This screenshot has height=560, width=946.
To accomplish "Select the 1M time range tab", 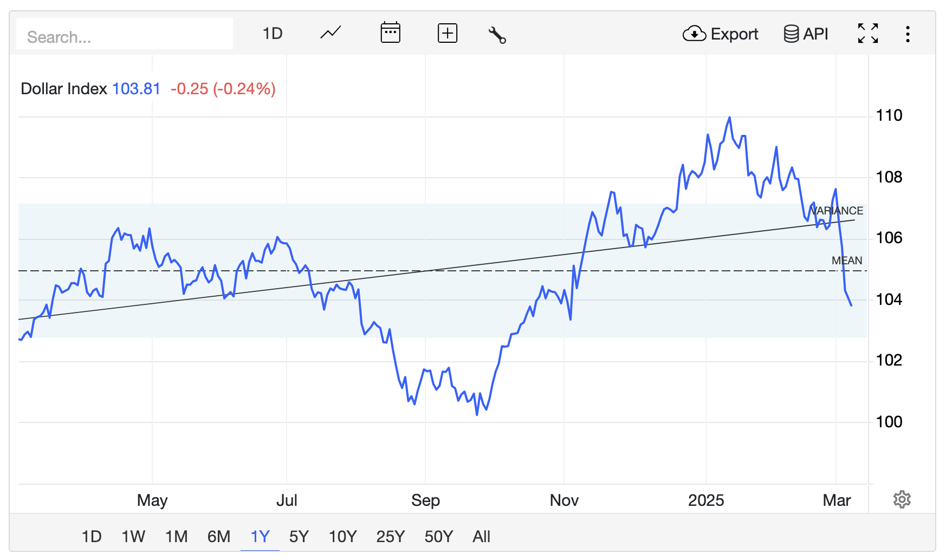I will click(176, 537).
